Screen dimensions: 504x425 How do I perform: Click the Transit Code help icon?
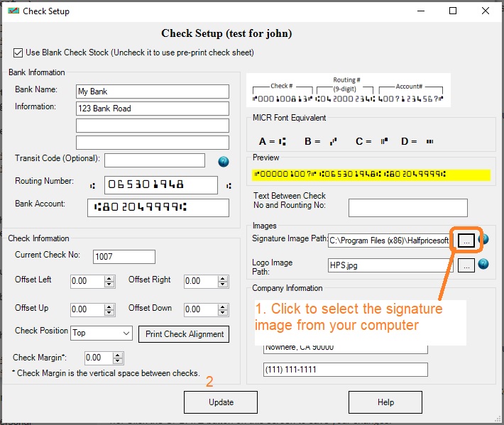224,162
